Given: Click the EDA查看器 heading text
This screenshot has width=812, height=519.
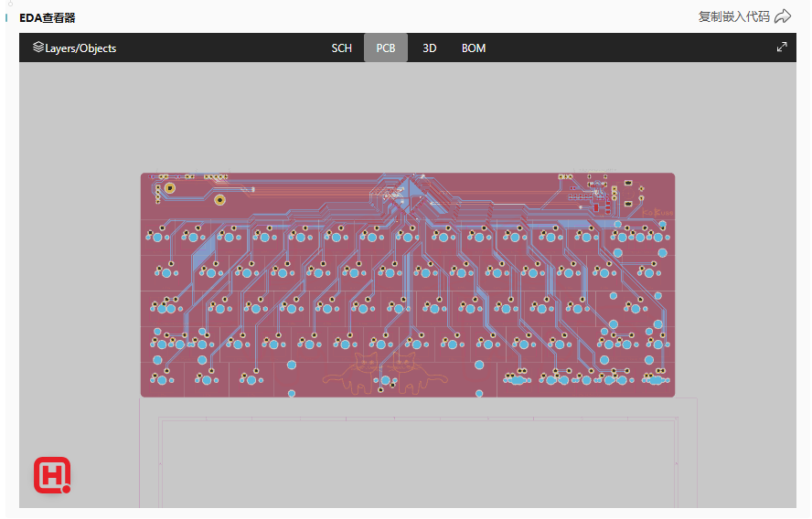Looking at the screenshot, I should pyautogui.click(x=48, y=17).
